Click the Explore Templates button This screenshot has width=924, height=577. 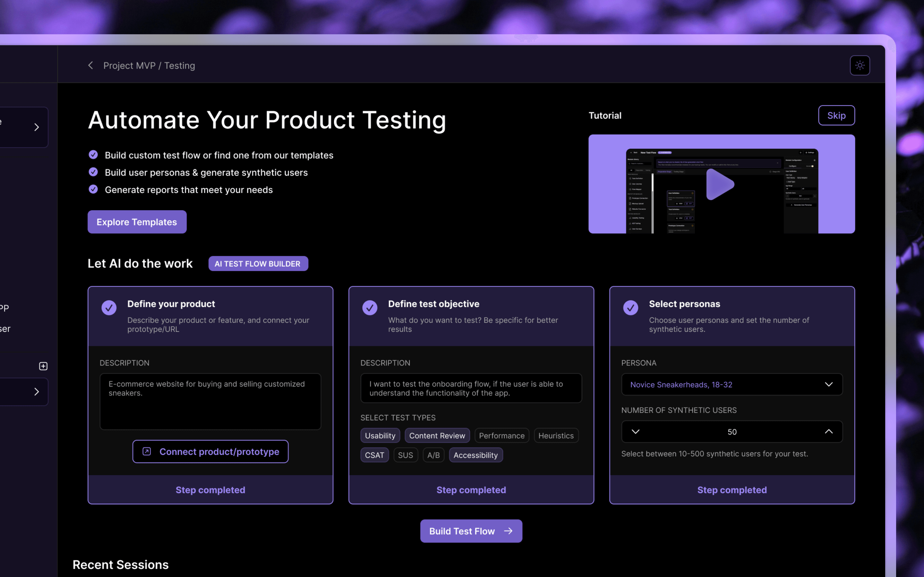click(137, 222)
